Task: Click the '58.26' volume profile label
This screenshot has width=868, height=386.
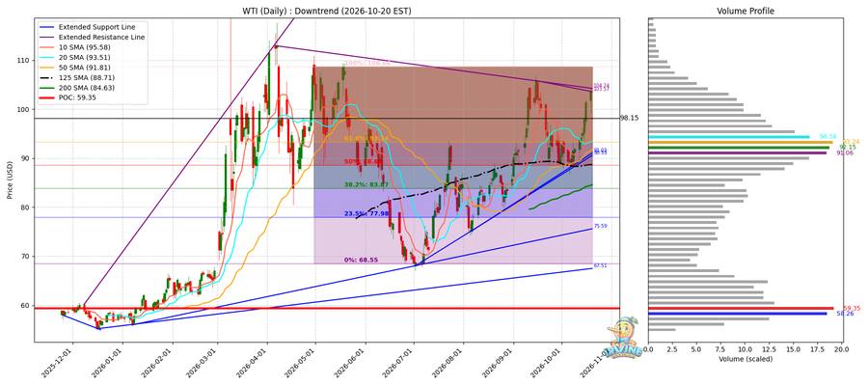Action: pyautogui.click(x=845, y=314)
